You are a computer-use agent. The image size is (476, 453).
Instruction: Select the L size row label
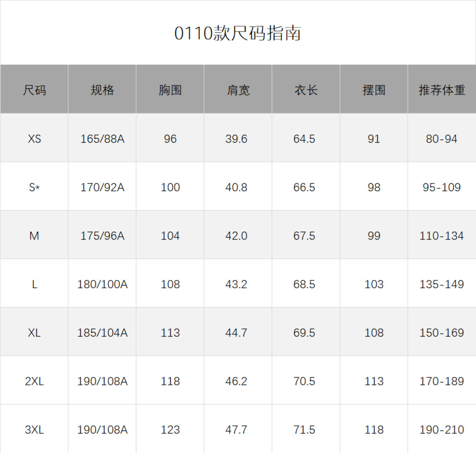coord(34,284)
